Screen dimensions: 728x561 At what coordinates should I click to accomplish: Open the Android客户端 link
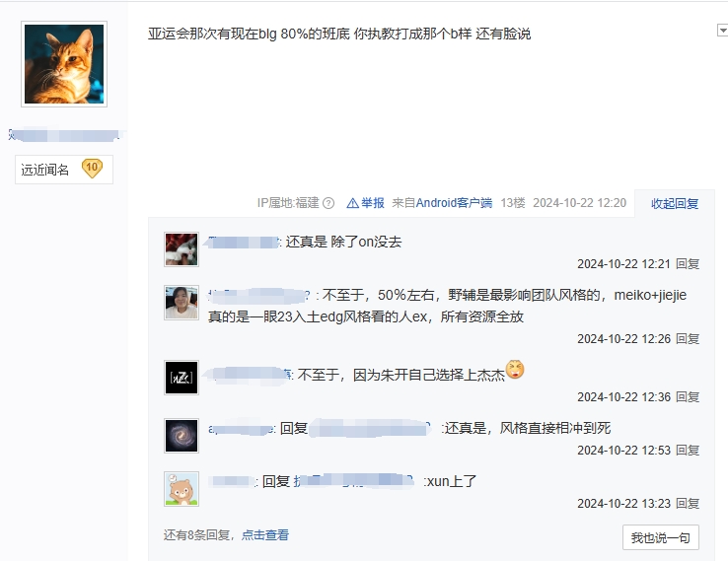pos(454,203)
